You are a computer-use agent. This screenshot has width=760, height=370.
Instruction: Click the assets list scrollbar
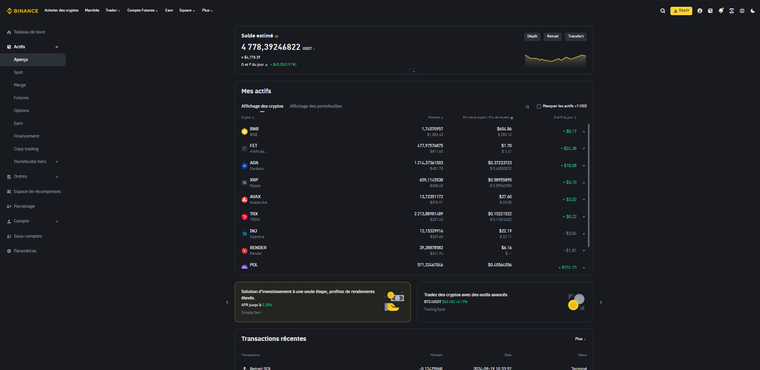pos(589,185)
